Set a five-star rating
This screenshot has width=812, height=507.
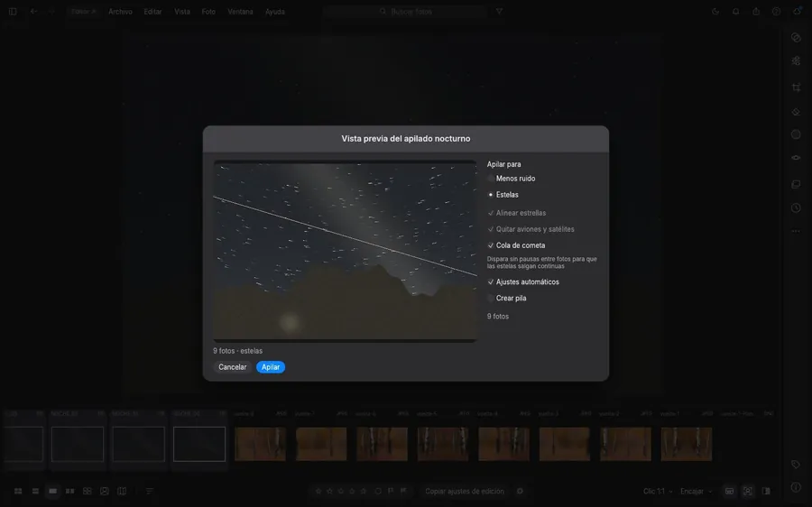point(364,491)
